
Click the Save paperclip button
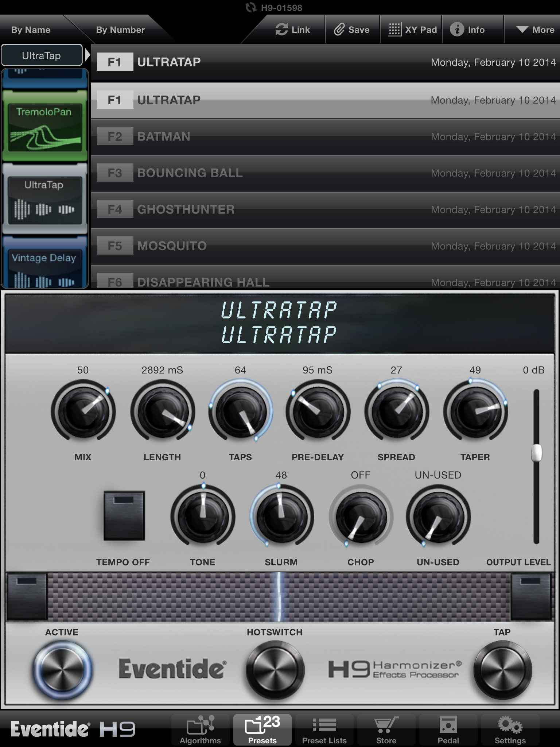352,30
